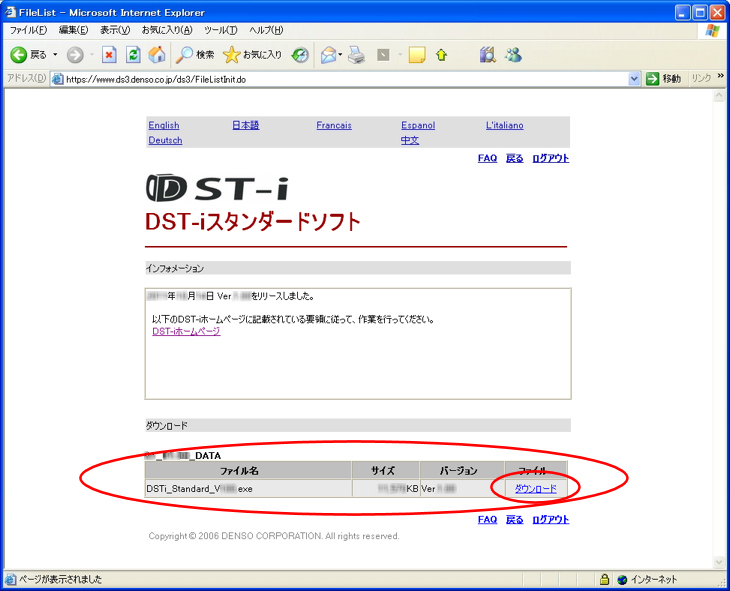730x591 pixels.
Task: Click the DSTi_Standard_V exe file name cell
Action: click(248, 489)
